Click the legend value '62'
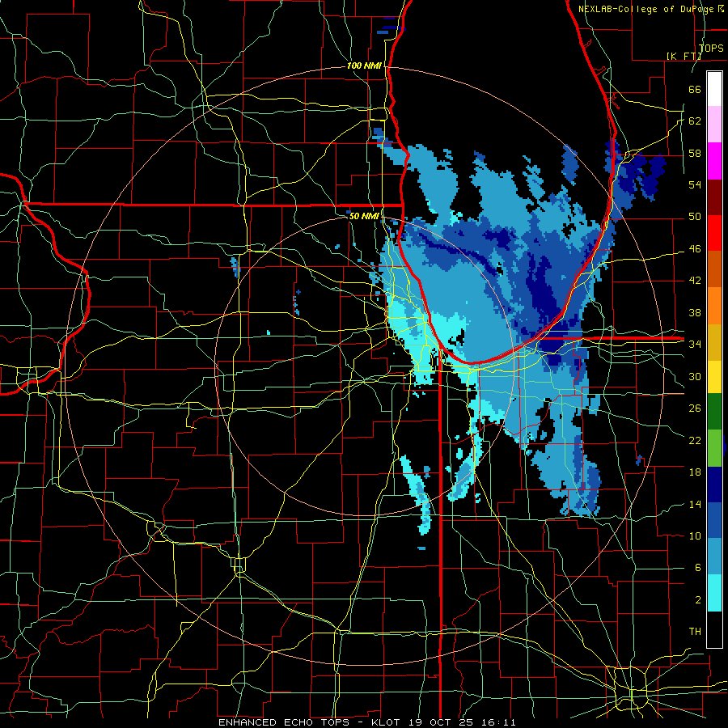 pyautogui.click(x=695, y=121)
